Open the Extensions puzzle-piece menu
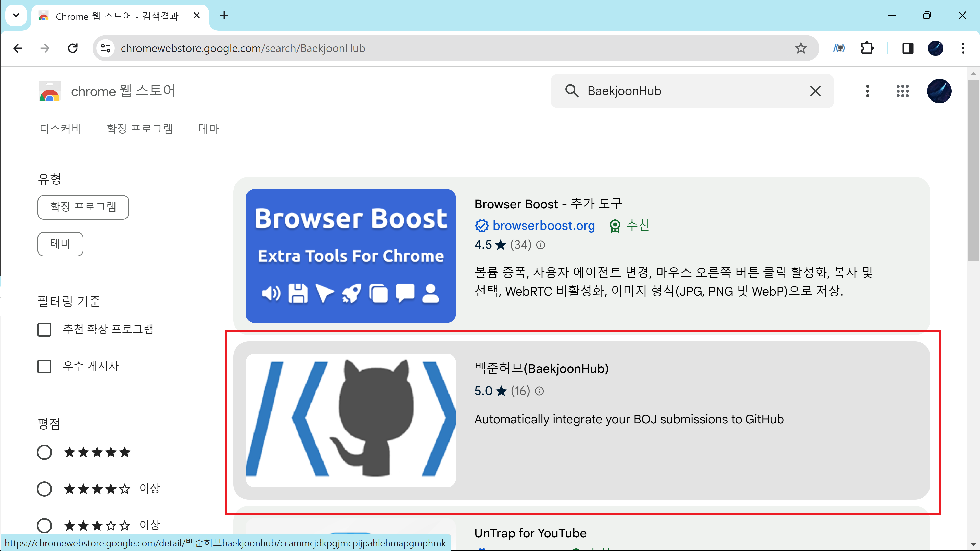This screenshot has height=551, width=980. [x=867, y=48]
